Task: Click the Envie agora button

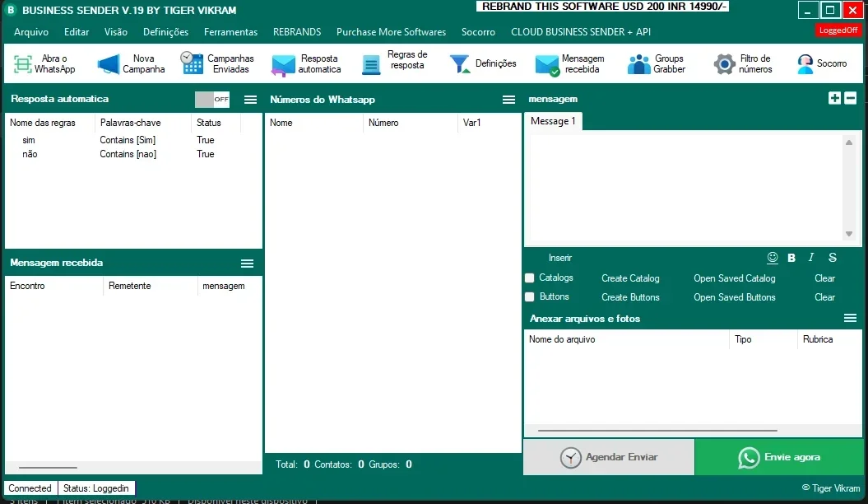Action: point(779,458)
